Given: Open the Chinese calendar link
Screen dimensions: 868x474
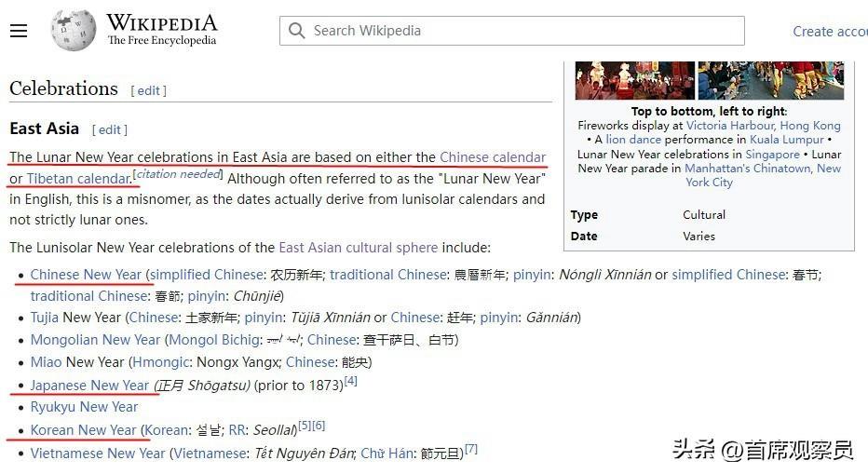Looking at the screenshot, I should point(493,157).
